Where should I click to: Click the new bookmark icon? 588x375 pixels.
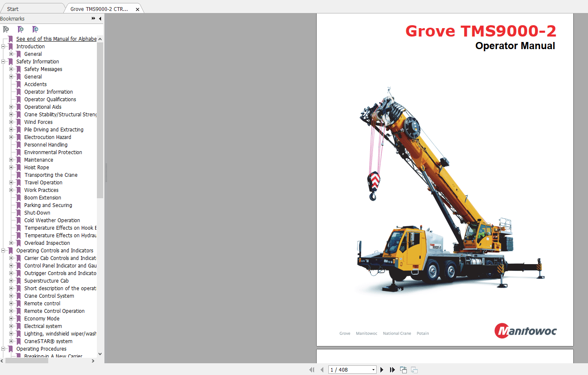pos(21,29)
